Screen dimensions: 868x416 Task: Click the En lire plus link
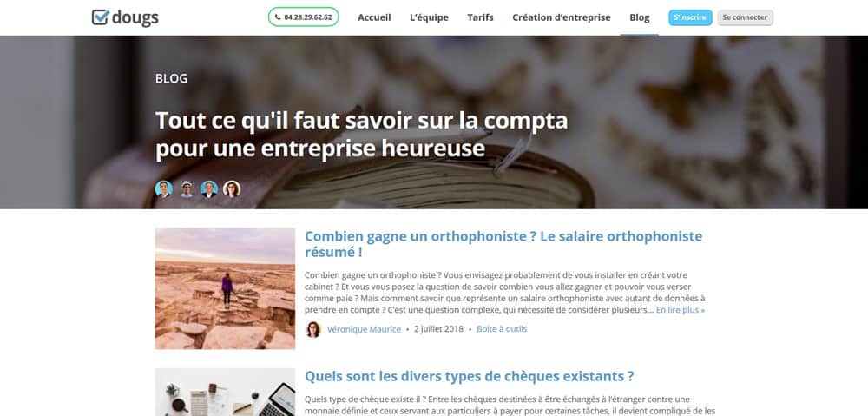(681, 310)
